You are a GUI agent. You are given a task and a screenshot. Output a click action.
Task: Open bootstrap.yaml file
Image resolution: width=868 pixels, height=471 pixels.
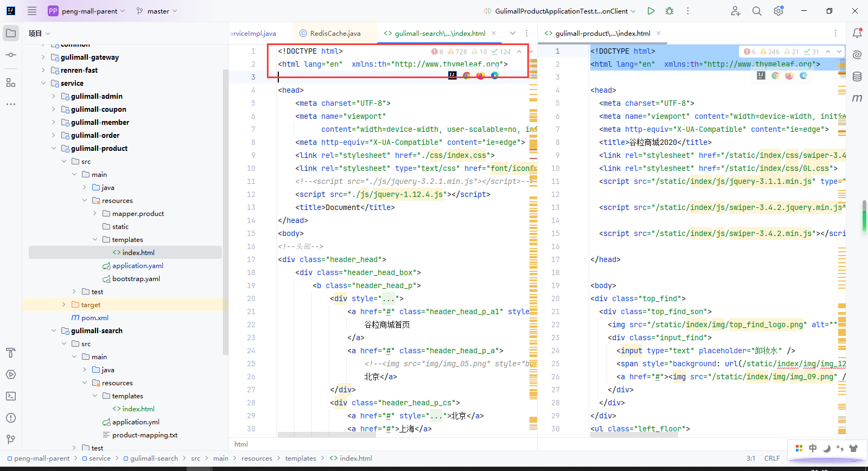[x=136, y=278]
